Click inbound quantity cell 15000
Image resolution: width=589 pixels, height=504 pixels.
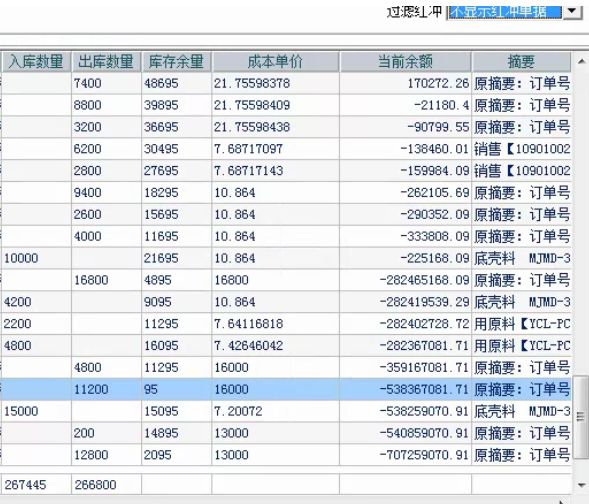[36, 411]
